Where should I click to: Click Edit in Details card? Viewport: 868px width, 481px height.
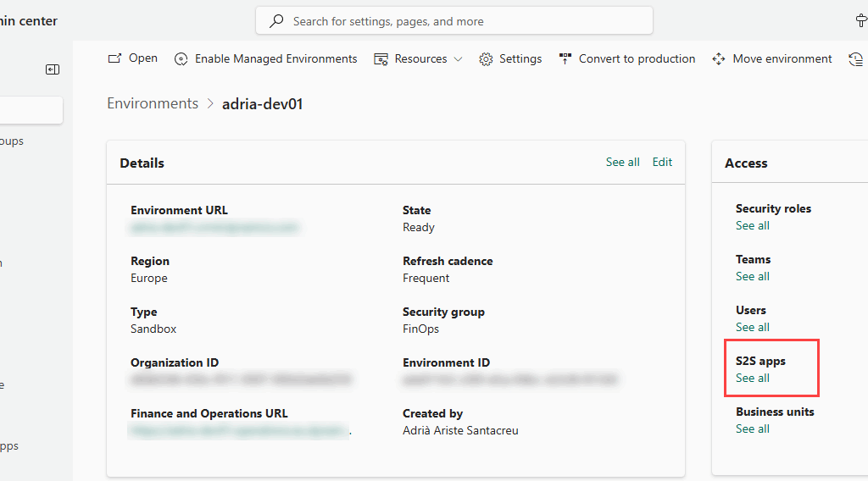point(662,162)
